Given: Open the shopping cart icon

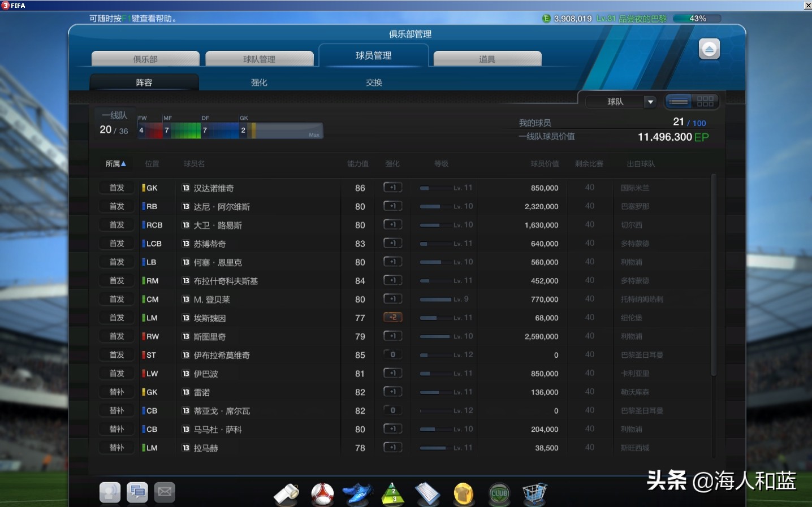Looking at the screenshot, I should [535, 493].
